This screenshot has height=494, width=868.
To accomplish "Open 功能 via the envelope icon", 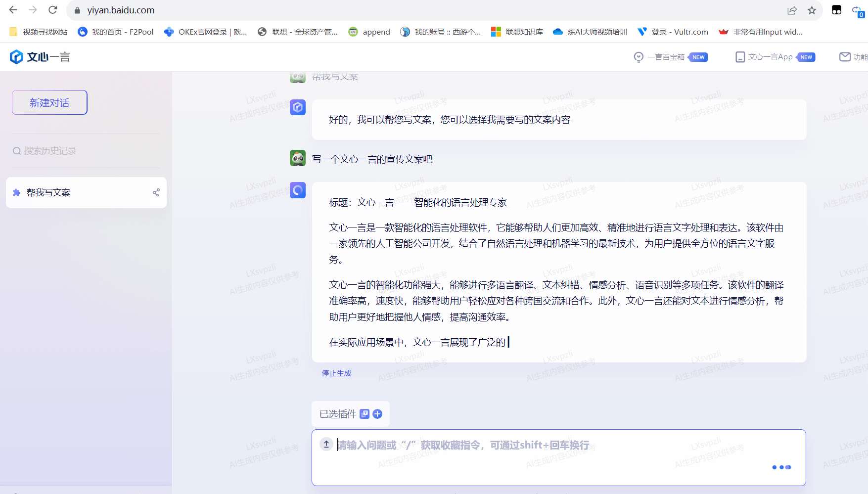I will (x=845, y=56).
